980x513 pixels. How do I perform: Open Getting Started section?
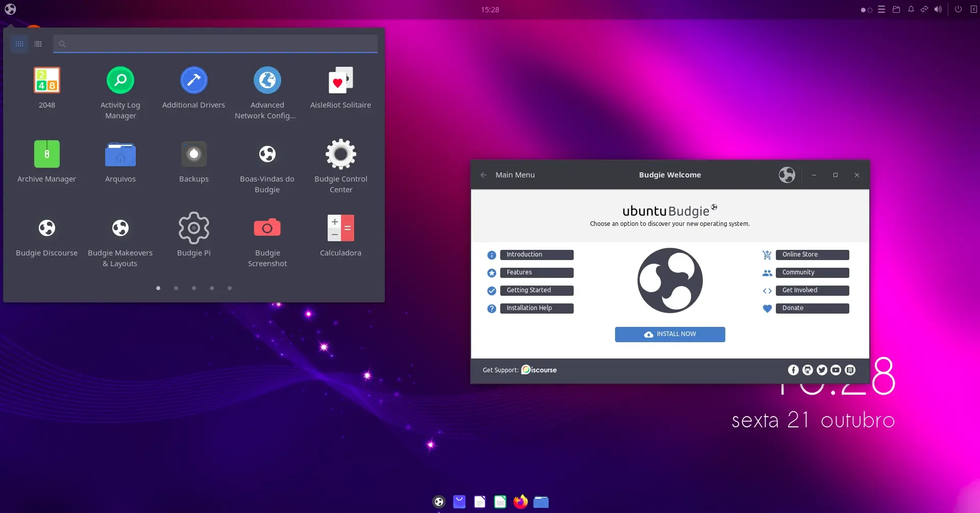point(537,291)
